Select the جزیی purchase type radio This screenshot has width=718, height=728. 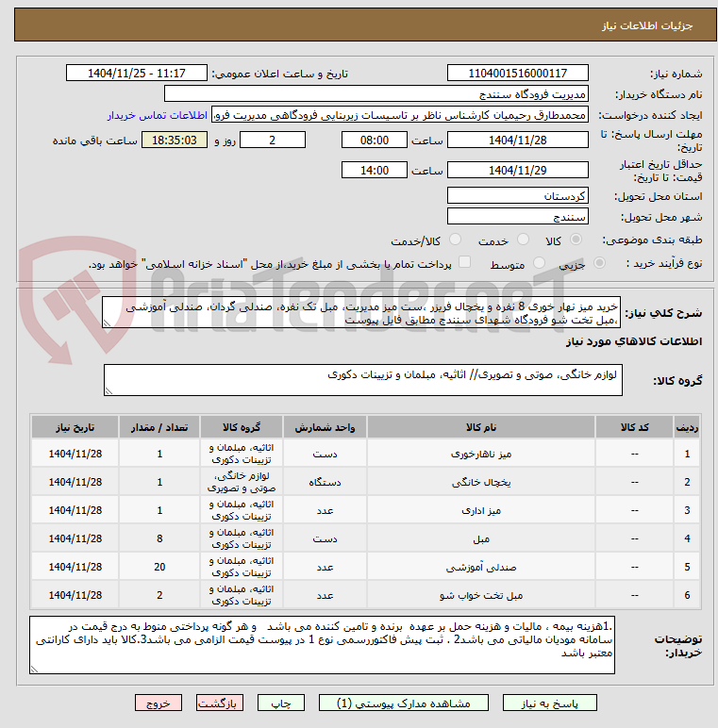[x=599, y=263]
